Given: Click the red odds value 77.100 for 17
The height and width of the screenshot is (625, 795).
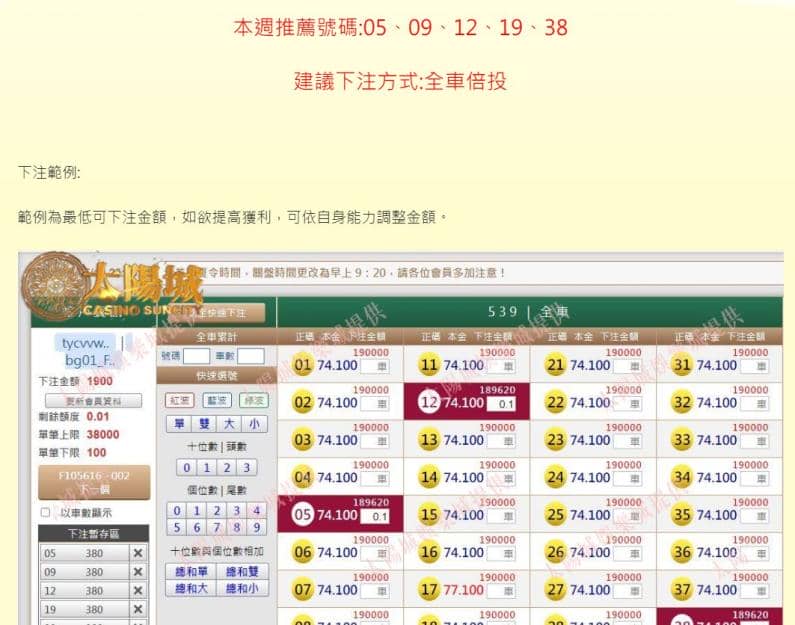Looking at the screenshot, I should [x=463, y=590].
